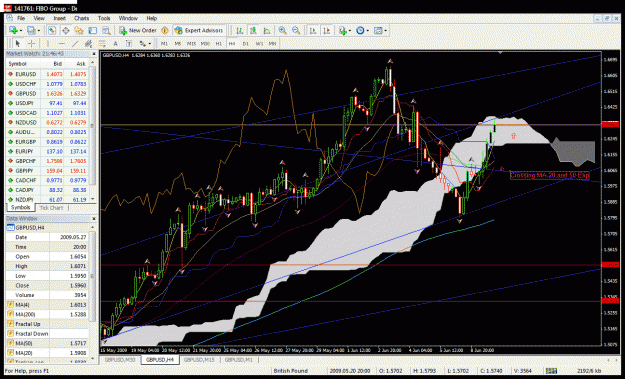
Task: Open the Navigator star-folder icon
Action: (x=79, y=30)
